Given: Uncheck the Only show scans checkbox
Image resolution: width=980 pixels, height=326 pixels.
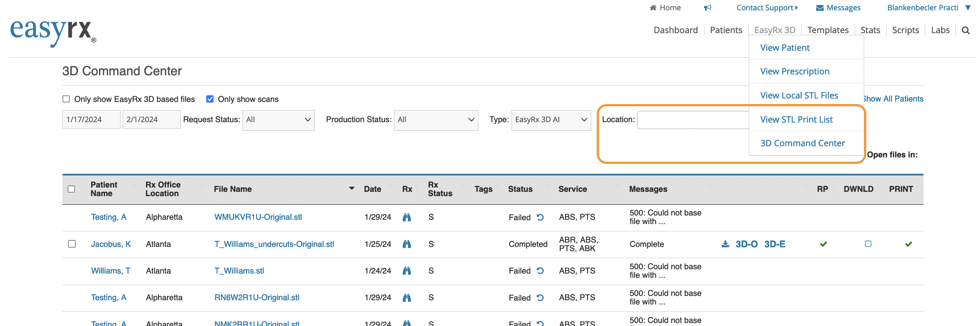Looking at the screenshot, I should (210, 99).
